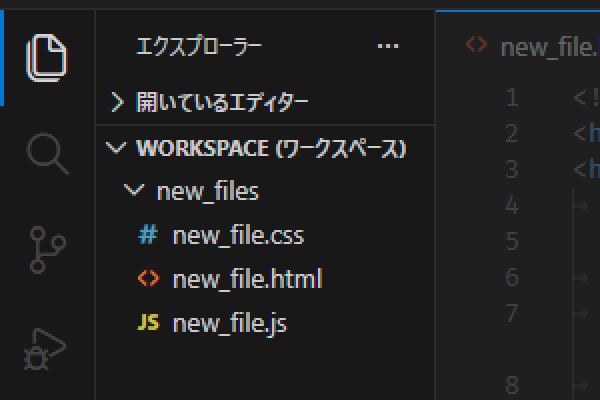The height and width of the screenshot is (400, 600).
Task: Expand the 開いているエディター section chevron
Action: 117,102
